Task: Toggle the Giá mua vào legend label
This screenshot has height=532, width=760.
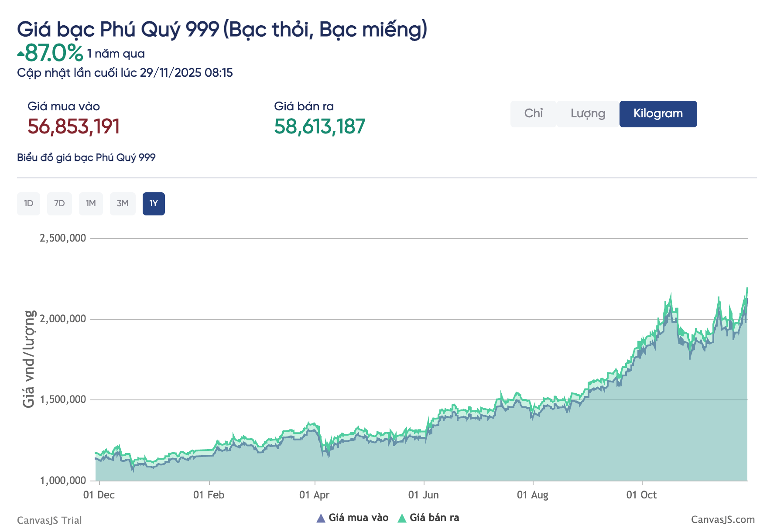Action: tap(358, 518)
